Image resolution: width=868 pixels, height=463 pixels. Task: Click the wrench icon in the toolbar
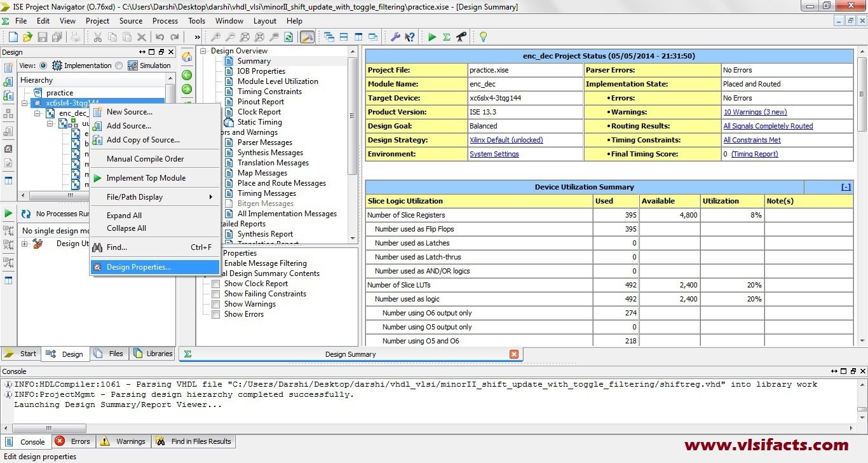395,37
